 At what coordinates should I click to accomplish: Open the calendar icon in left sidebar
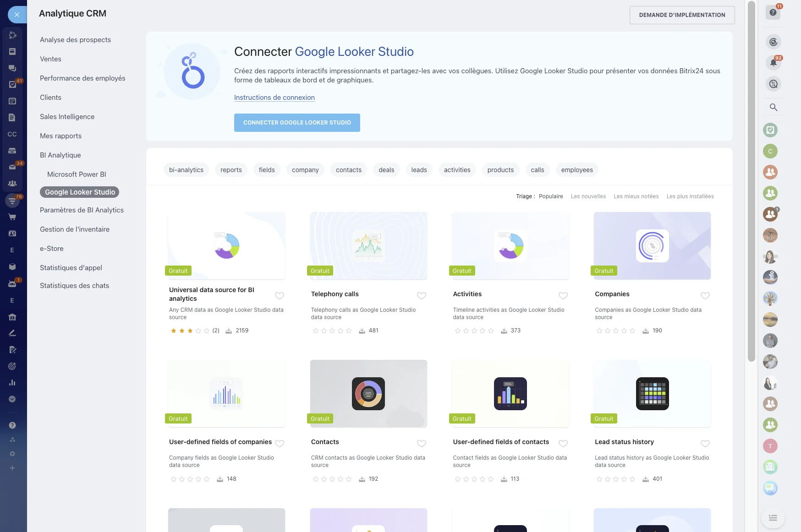12,101
